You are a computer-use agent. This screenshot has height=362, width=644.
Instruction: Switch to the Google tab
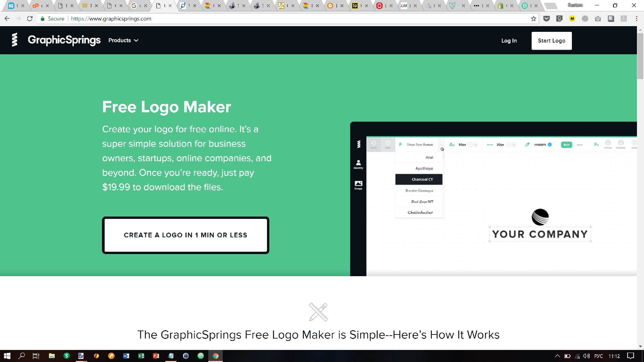134,5
